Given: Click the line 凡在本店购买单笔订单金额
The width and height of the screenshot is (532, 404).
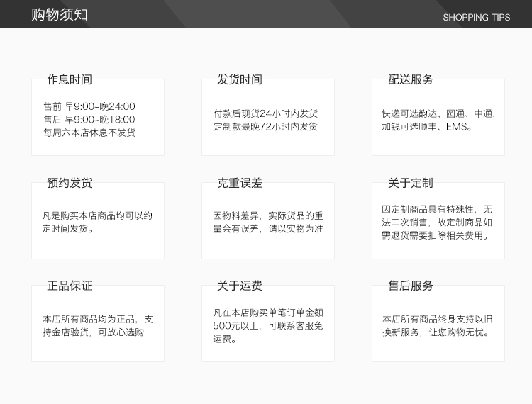Looking at the screenshot, I should (x=268, y=313).
